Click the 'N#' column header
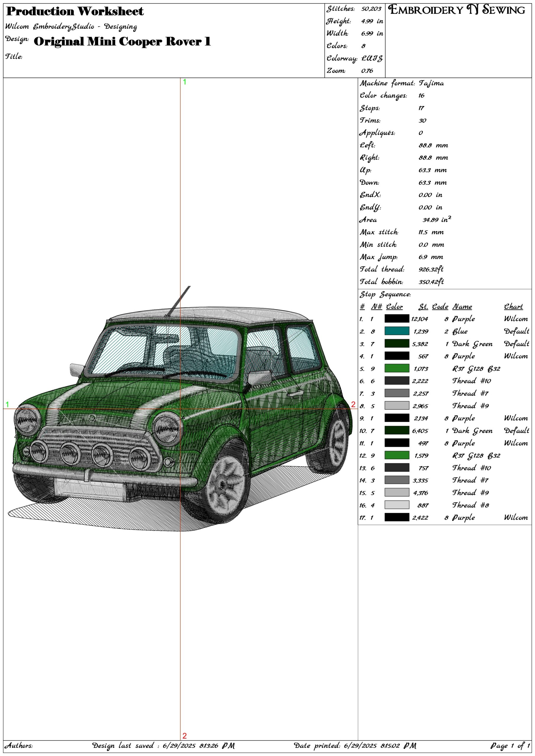Viewport: 535px width, 756px height. [x=377, y=307]
